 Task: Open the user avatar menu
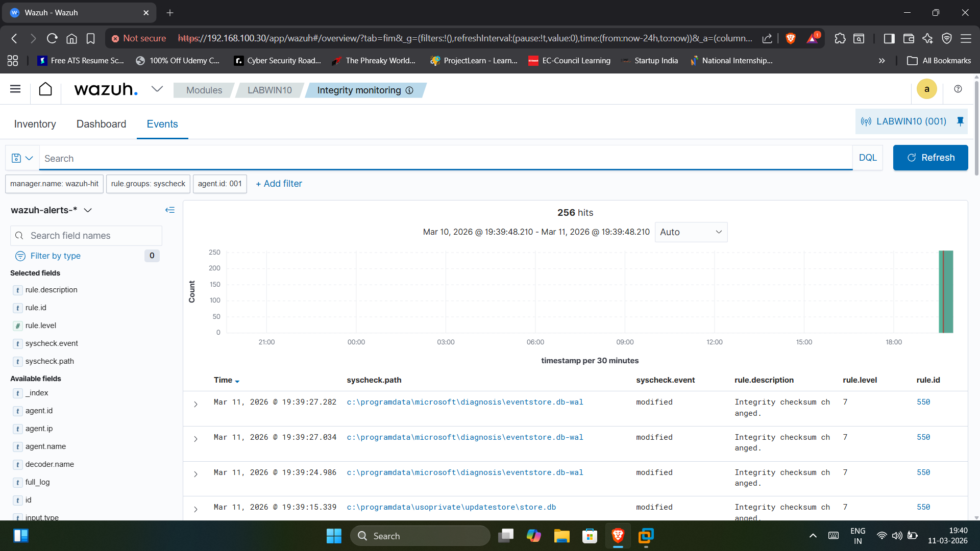927,89
